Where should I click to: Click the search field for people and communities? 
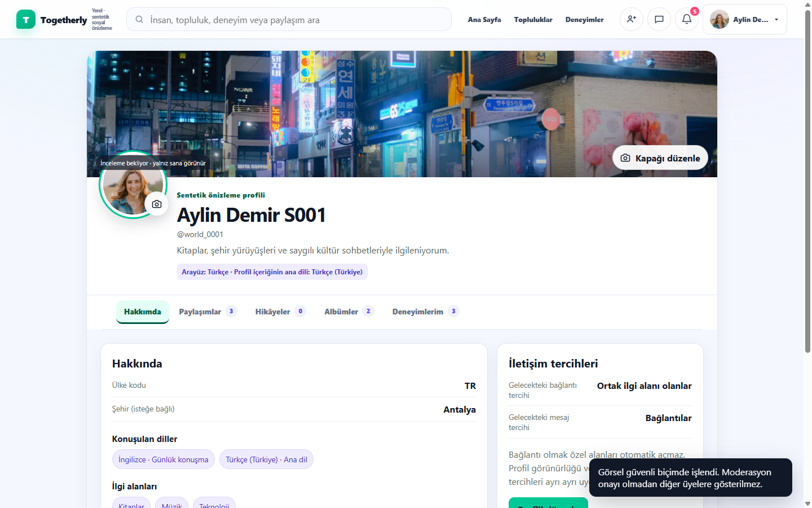click(289, 19)
